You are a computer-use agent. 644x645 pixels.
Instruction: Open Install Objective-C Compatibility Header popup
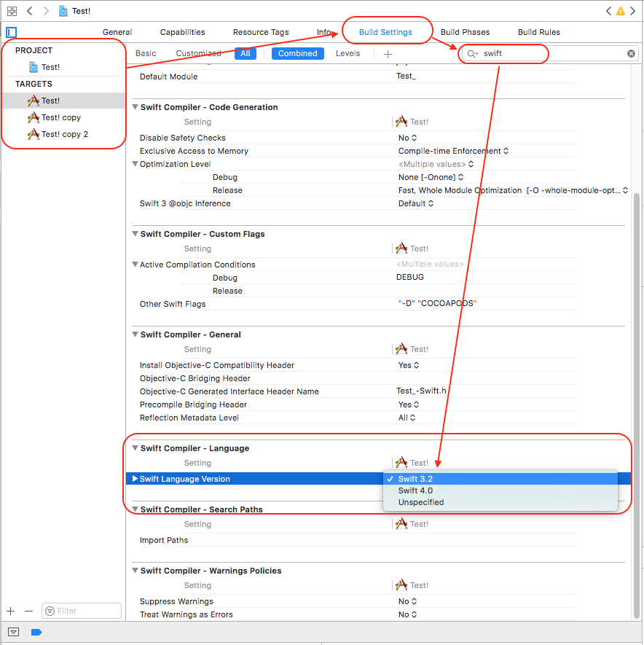[x=409, y=365]
